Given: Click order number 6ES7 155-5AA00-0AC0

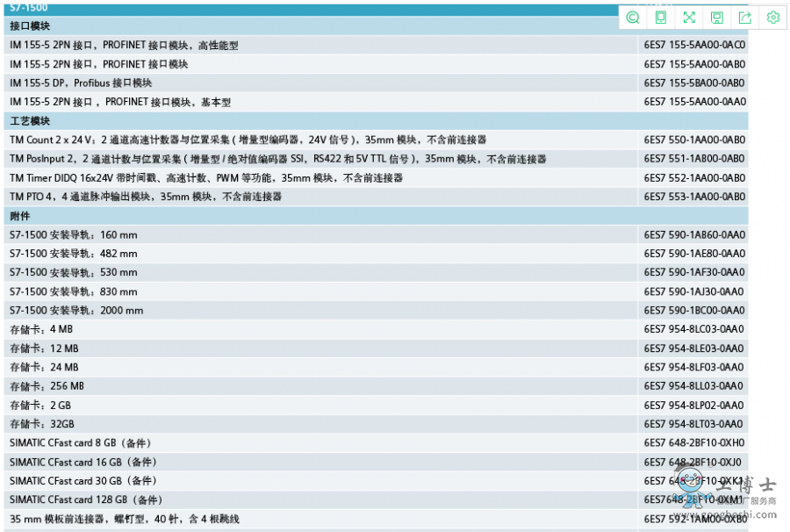Looking at the screenshot, I should click(x=693, y=46).
